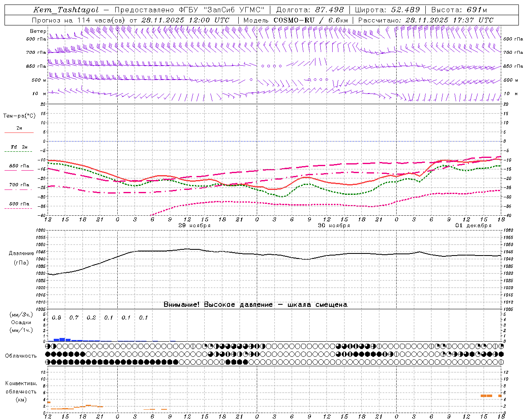Click the (мм/3ч.) precipitation unit label
This screenshot has height=420, width=525.
21,315
